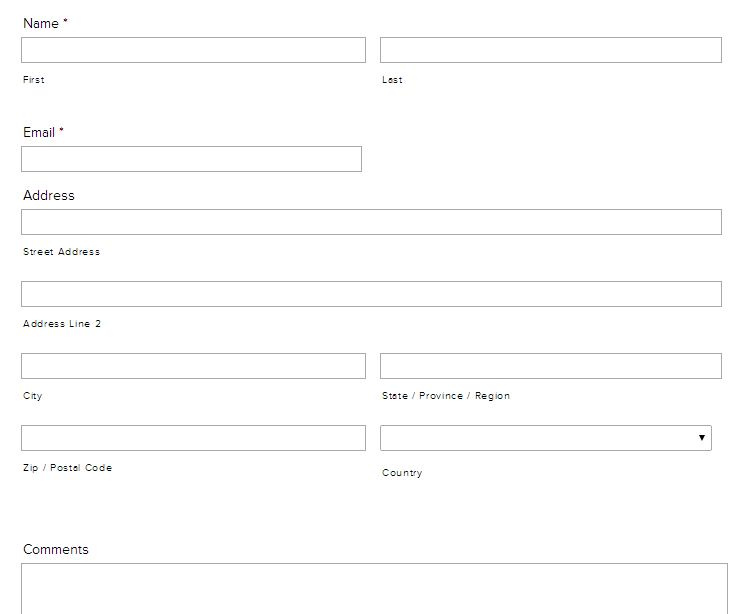Click the "Name" heading label
Screen dimensions: 742x614
[x=41, y=23]
